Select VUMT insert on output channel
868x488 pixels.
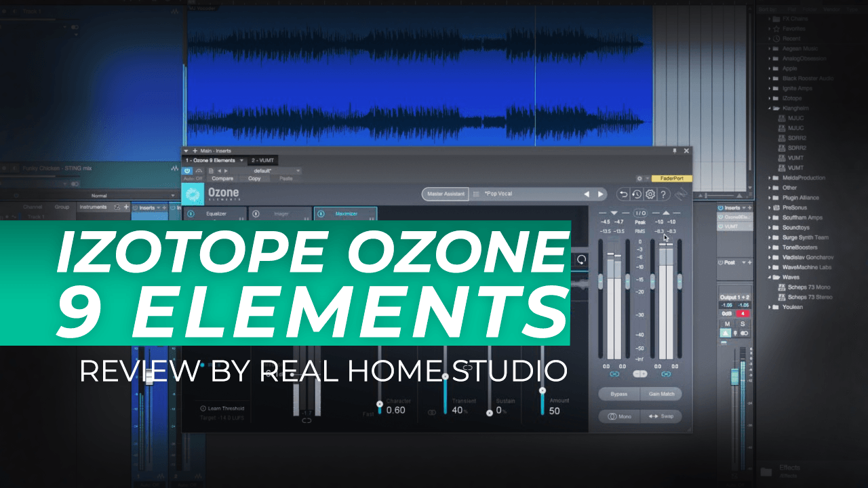point(734,226)
